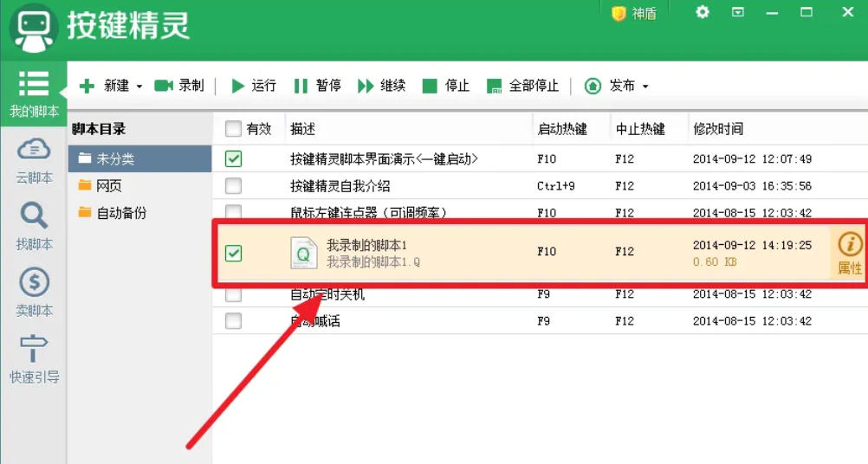Open the settings gear in title bar
This screenshot has height=464, width=868.
[703, 12]
